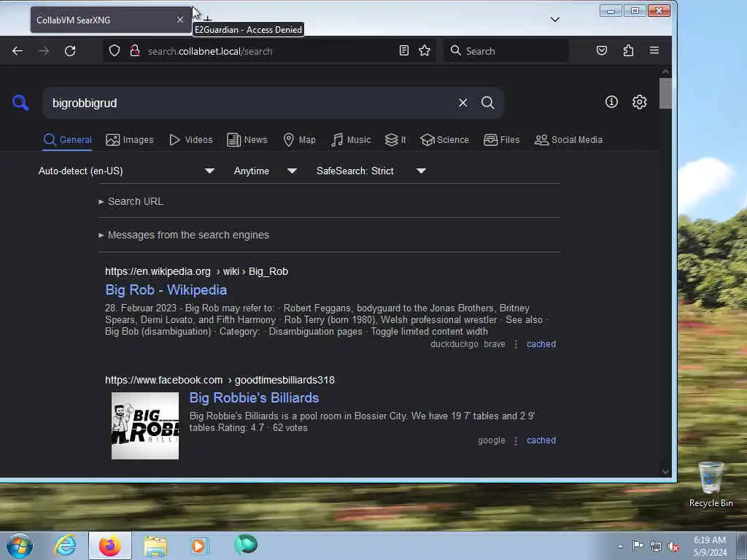Open the tracking protection shield icon
The width and height of the screenshot is (747, 560).
click(115, 50)
